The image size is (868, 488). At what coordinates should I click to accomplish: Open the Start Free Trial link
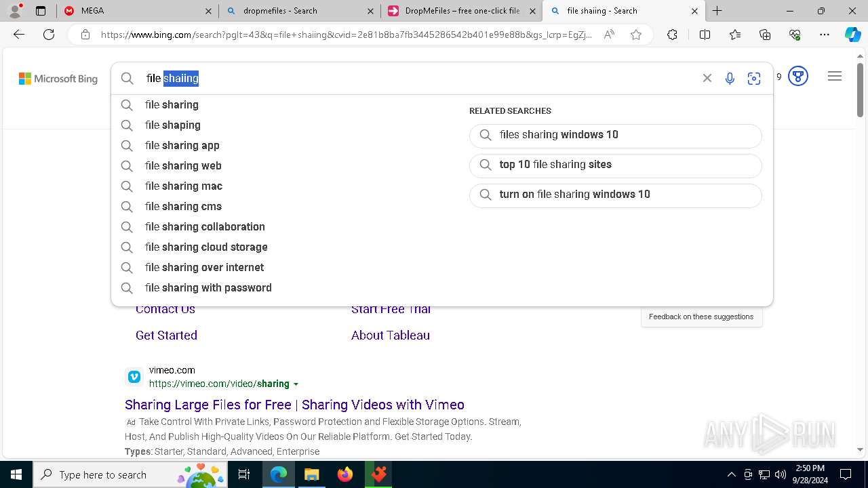click(x=391, y=309)
